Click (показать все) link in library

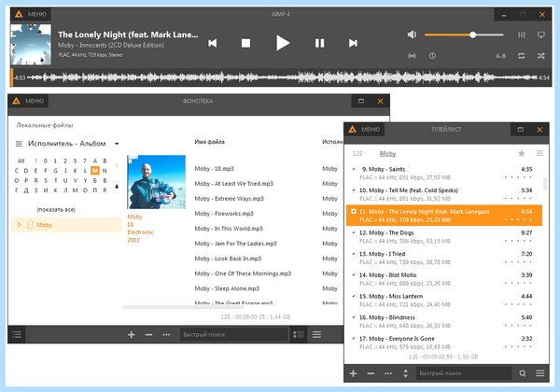click(x=56, y=210)
